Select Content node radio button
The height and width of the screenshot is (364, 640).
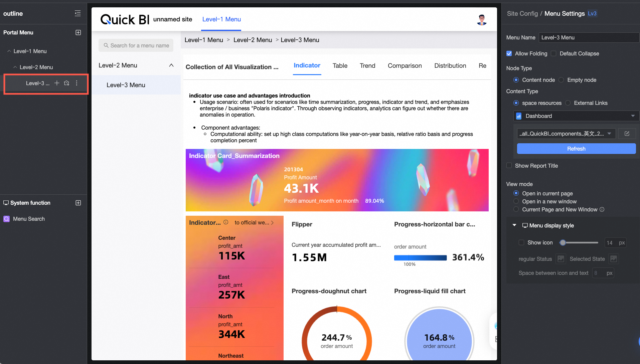tap(516, 80)
